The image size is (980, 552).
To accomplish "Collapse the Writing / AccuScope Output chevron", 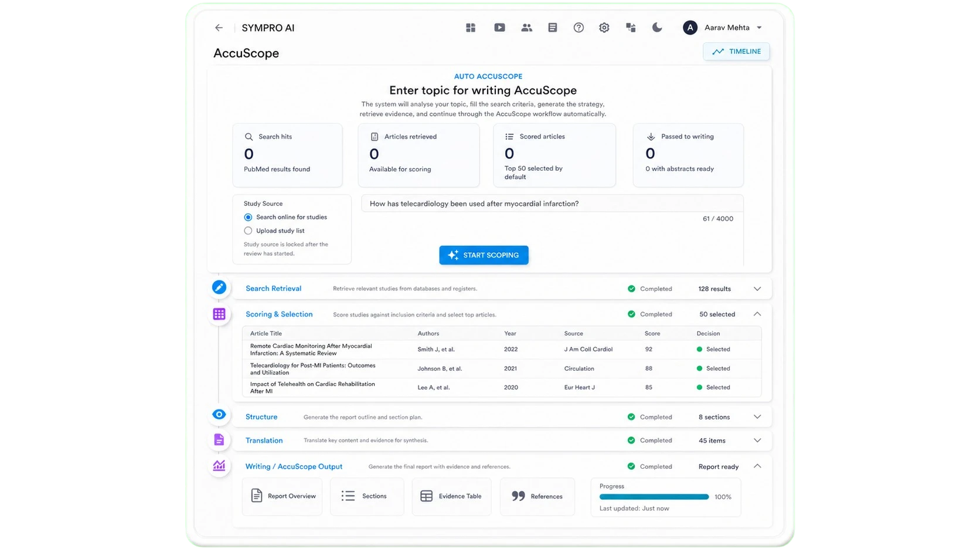I will (x=757, y=466).
